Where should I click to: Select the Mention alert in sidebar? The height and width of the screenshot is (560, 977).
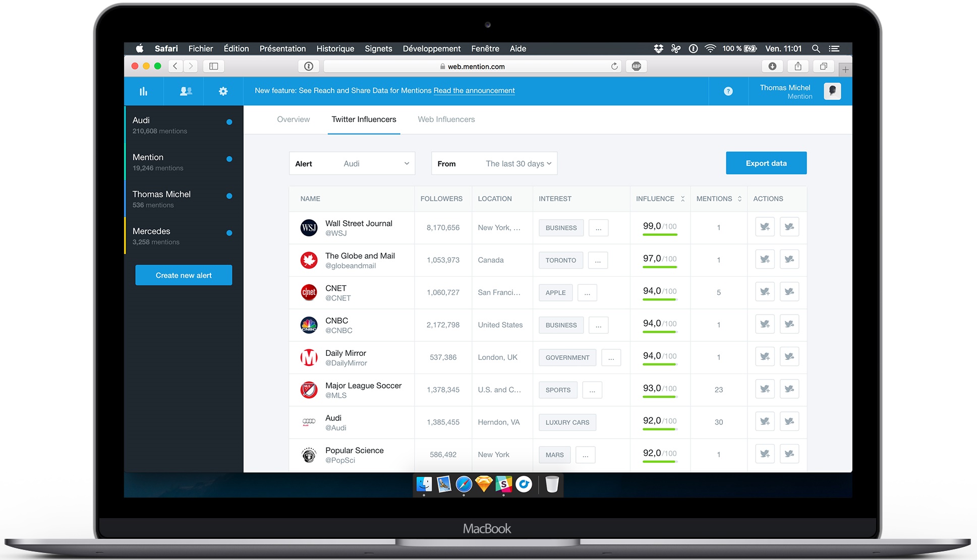click(184, 162)
